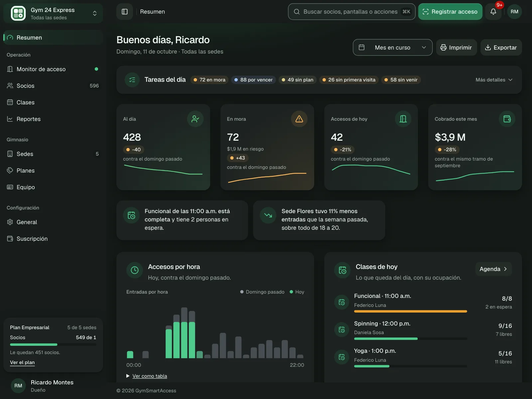Open Clases in the sidebar

click(x=53, y=102)
